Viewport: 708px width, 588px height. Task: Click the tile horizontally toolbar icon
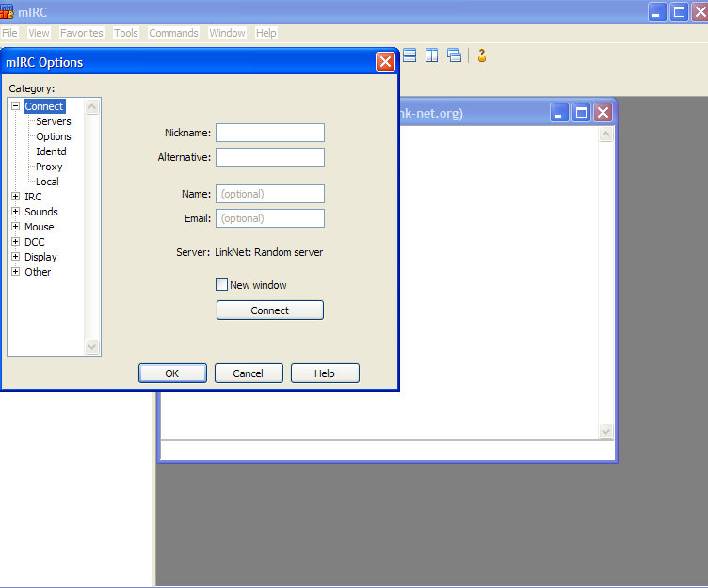410,56
